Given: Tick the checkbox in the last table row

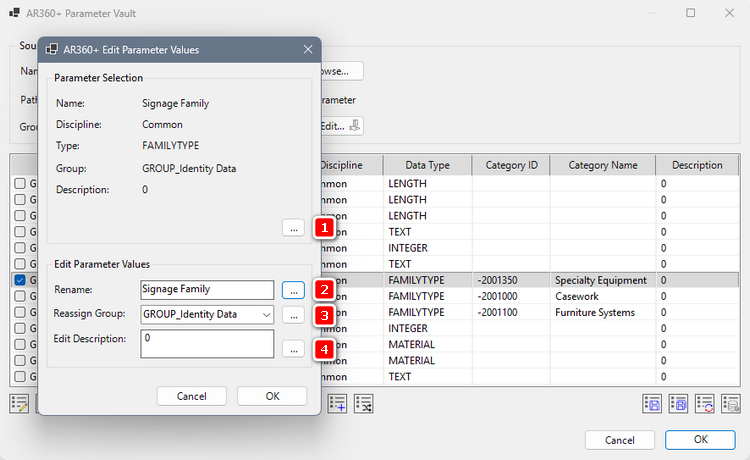Looking at the screenshot, I should (20, 377).
